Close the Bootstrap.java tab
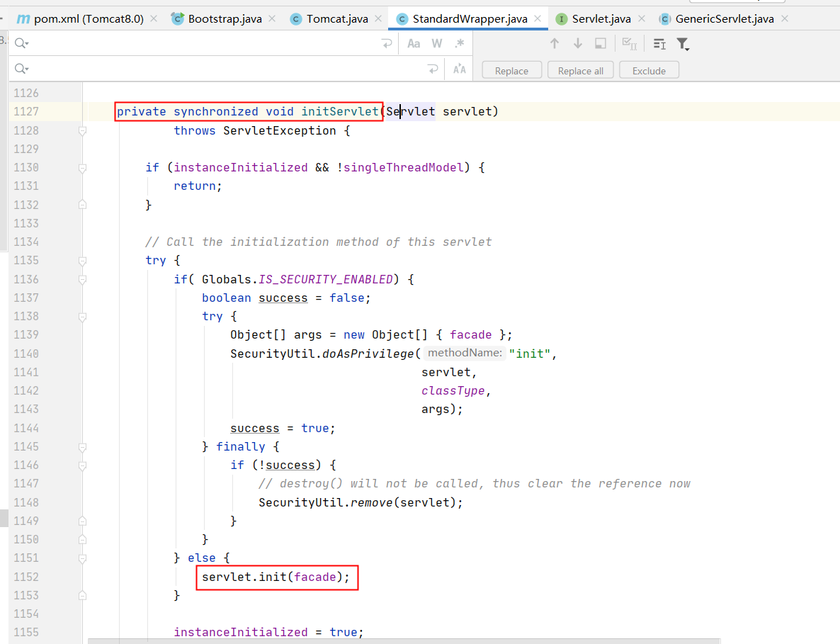Viewport: 840px width, 644px height. click(272, 18)
